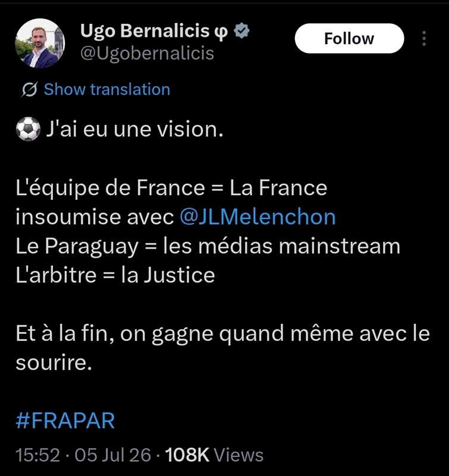
Task: Click the 05 Jul 26 date
Action: coord(112,455)
